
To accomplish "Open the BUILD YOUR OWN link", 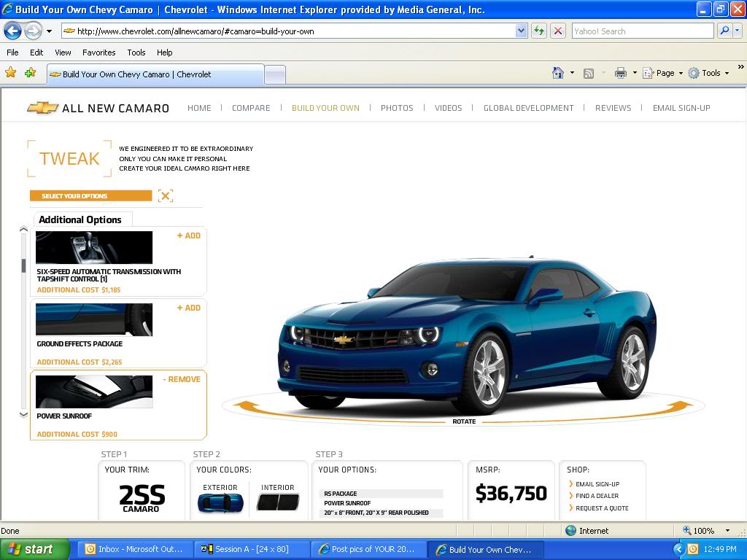I will click(325, 108).
